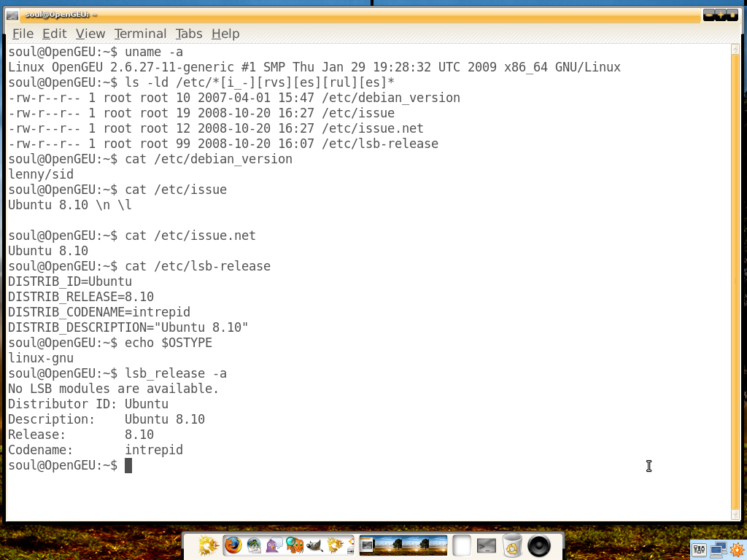Click the 'ls -ld /etc/*' command line
This screenshot has width=747, height=560.
201,82
